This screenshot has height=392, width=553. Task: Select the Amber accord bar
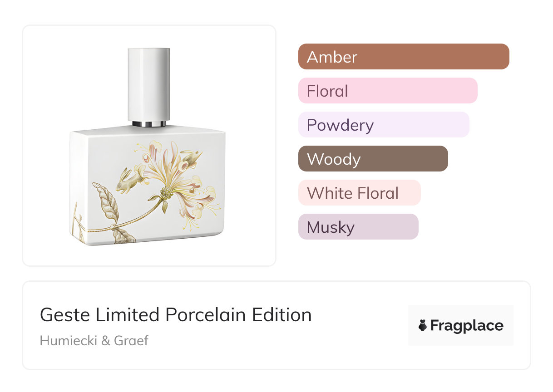tap(403, 57)
